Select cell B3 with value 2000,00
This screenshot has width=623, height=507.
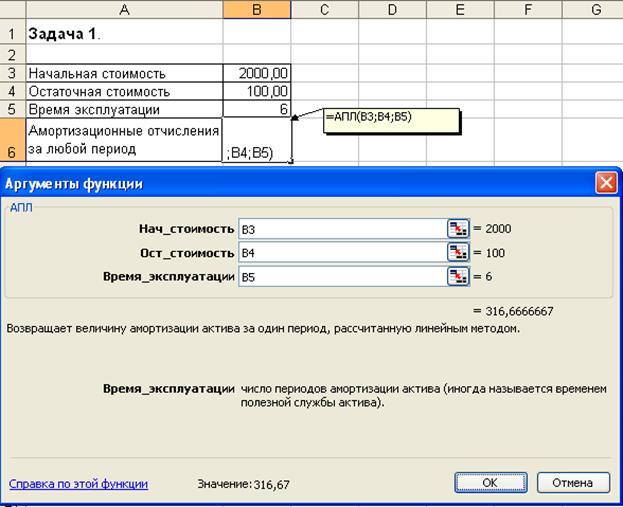pos(257,73)
